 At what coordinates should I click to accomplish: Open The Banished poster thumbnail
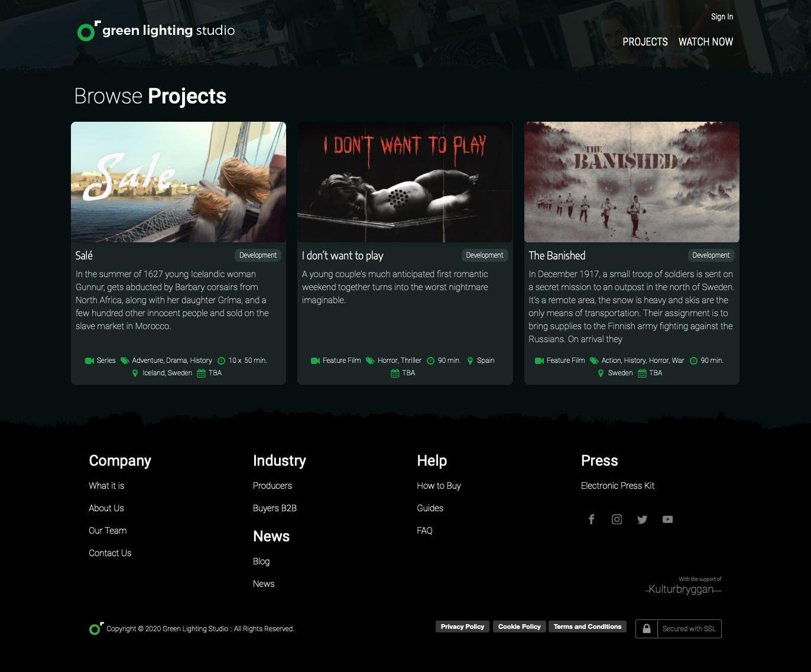tap(631, 182)
